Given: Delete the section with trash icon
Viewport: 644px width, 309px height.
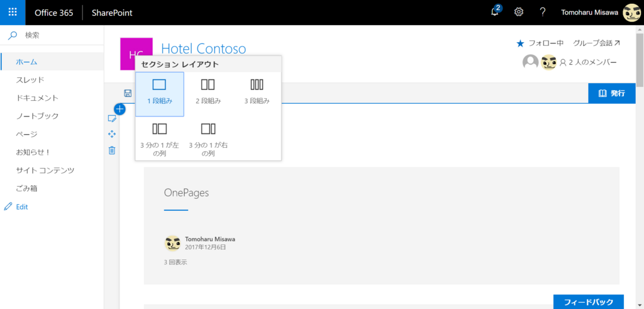Looking at the screenshot, I should pyautogui.click(x=112, y=150).
